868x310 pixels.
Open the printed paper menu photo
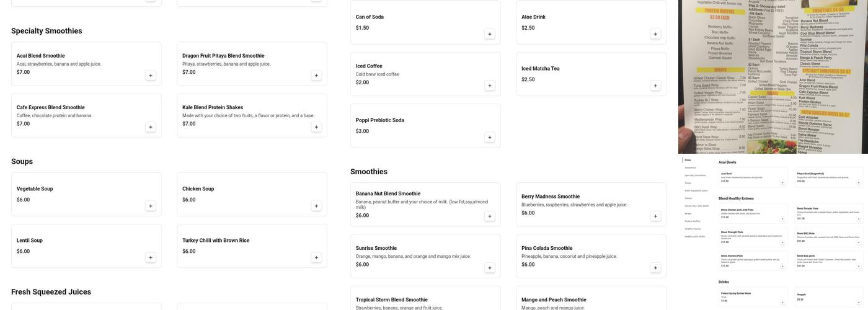(x=773, y=77)
